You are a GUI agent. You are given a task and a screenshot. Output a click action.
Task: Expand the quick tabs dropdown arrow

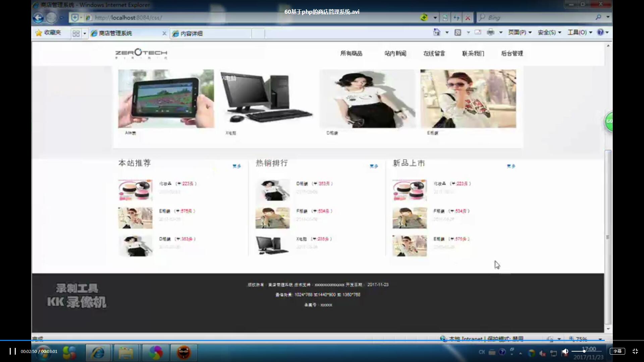point(85,33)
